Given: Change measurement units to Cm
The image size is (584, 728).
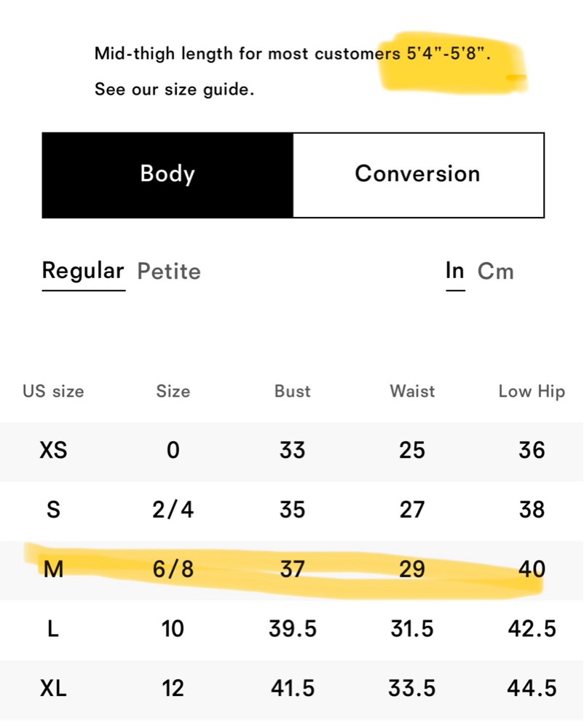Looking at the screenshot, I should [495, 271].
